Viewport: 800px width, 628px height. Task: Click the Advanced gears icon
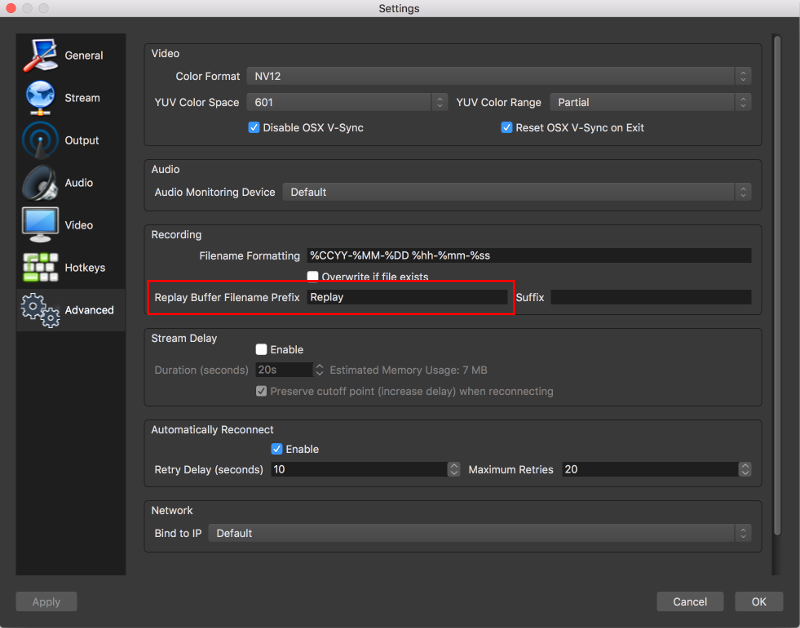40,310
